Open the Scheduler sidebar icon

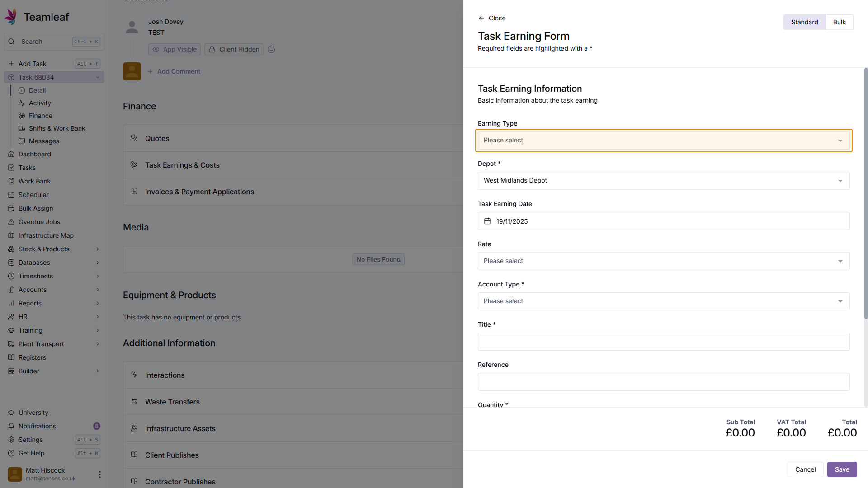11,195
